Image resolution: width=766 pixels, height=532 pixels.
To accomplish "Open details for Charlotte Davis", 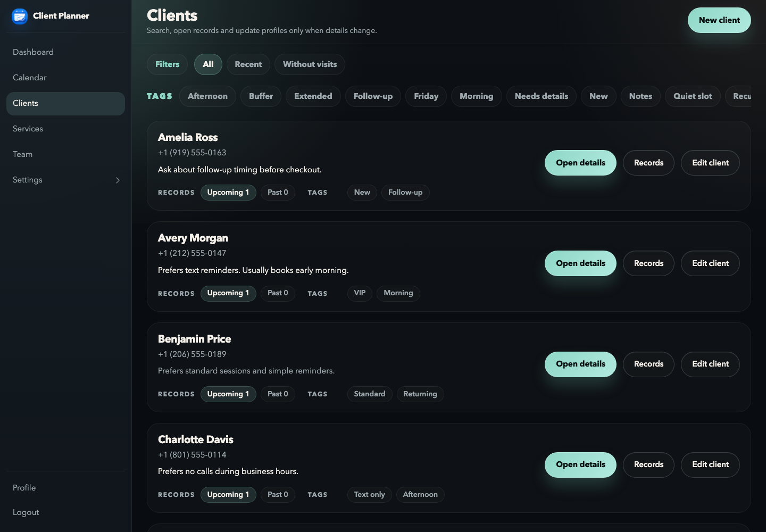I will pos(580,464).
